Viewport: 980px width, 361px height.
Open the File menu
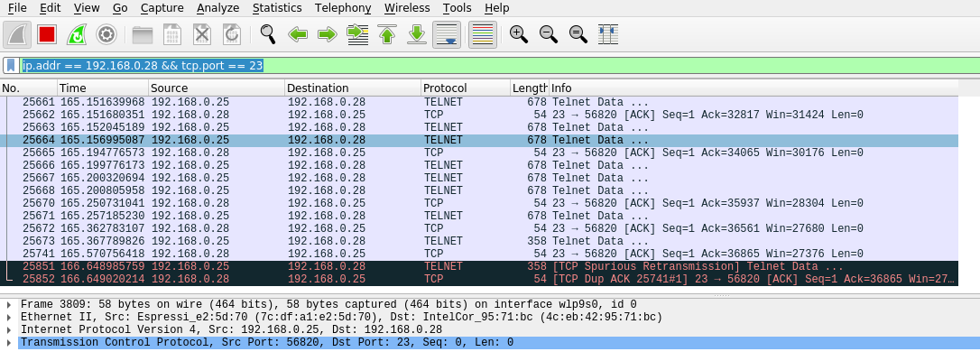17,8
